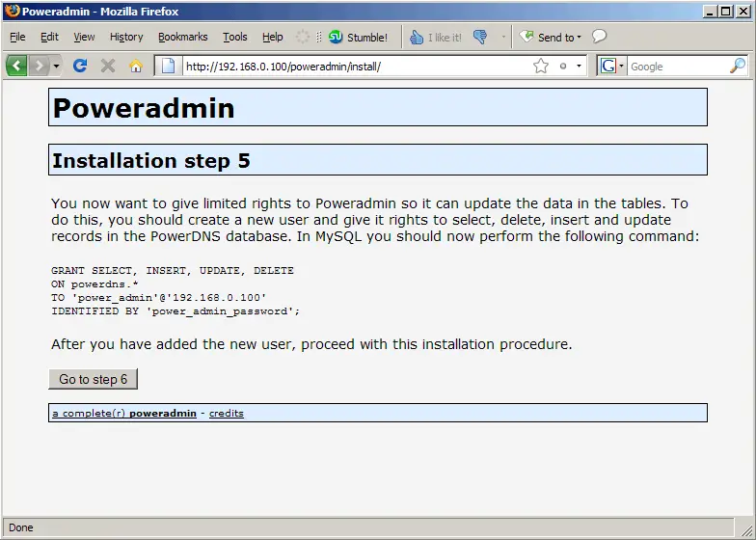Viewport: 756px width, 540px height.
Task: Click the small circle icon in the address bar
Action: pos(563,66)
